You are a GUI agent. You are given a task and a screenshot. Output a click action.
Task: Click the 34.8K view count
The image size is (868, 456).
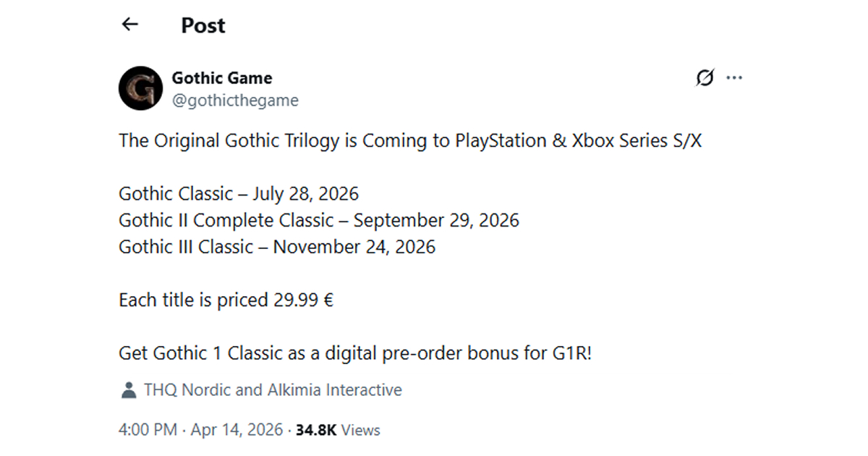pos(315,430)
